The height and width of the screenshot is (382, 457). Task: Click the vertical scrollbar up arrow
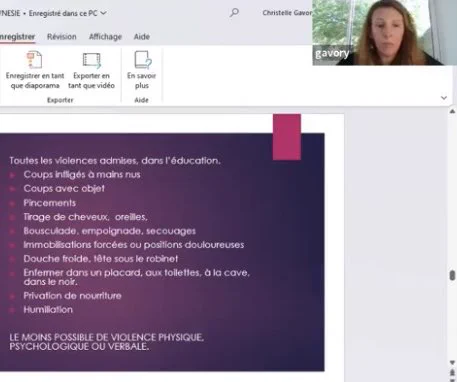pos(452,112)
